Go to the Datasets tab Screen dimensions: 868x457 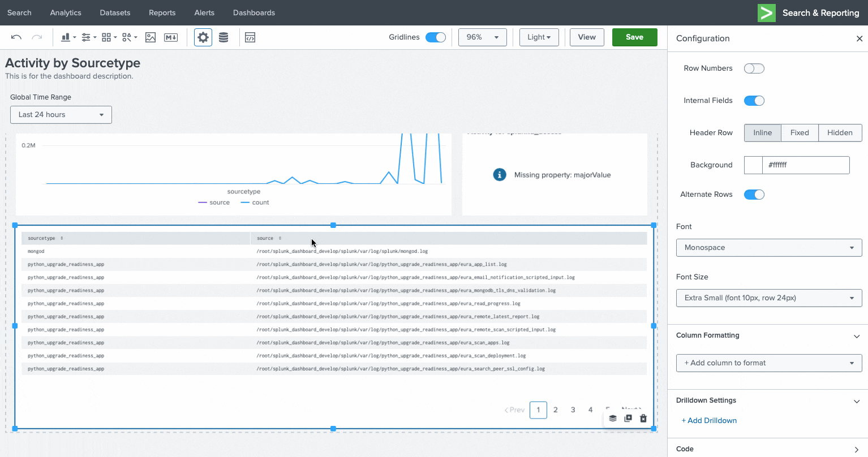(115, 12)
